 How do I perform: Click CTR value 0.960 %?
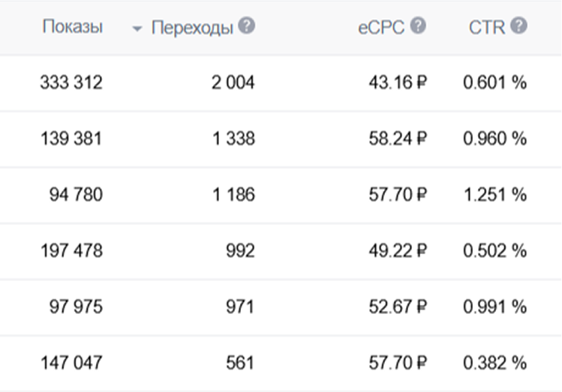pos(494,139)
